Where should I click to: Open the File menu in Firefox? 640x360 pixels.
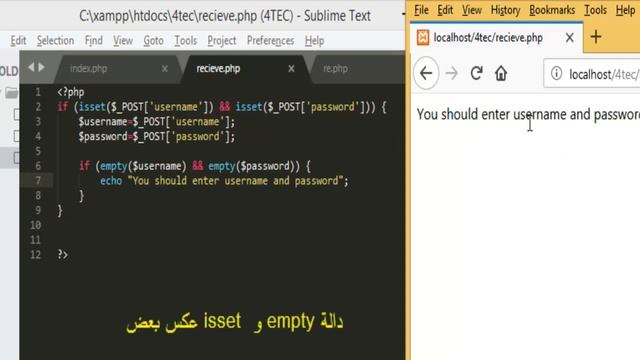click(421, 10)
